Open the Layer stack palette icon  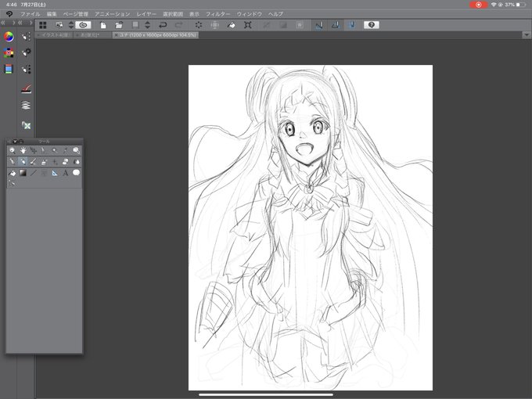tap(26, 106)
